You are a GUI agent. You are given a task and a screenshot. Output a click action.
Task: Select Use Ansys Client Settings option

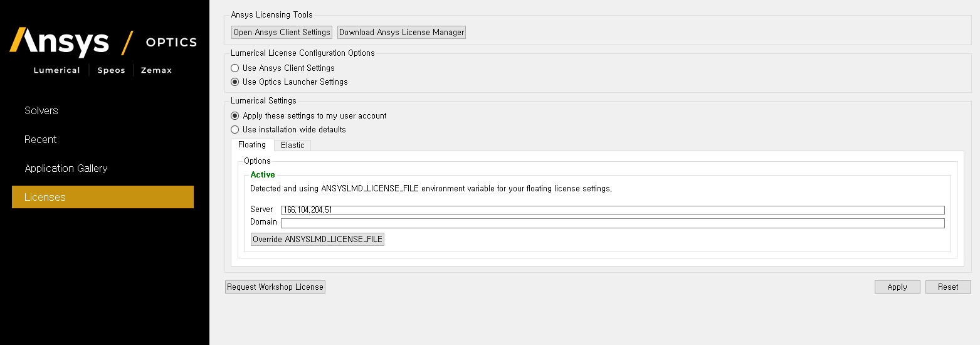pyautogui.click(x=283, y=68)
